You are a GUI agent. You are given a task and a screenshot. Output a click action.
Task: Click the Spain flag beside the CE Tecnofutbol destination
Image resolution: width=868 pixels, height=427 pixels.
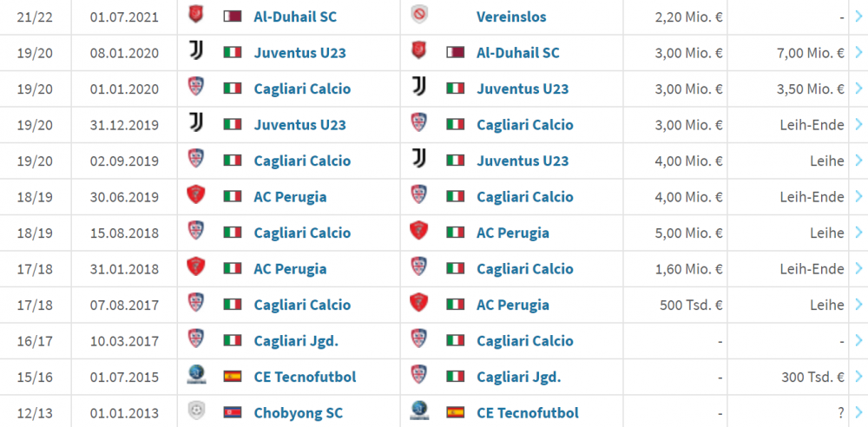pyautogui.click(x=455, y=412)
